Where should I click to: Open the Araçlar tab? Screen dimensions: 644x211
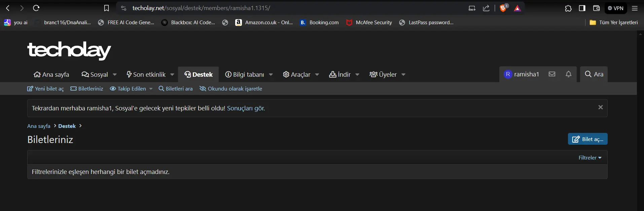[x=297, y=74]
